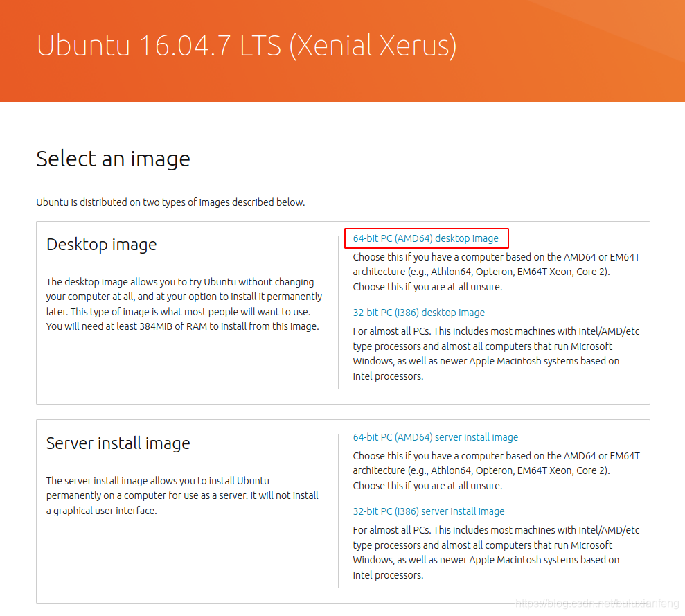Viewport: 685px width, 616px height.
Task: Click 'The desktop image allows you to try Ubuntu' line
Action: click(180, 282)
